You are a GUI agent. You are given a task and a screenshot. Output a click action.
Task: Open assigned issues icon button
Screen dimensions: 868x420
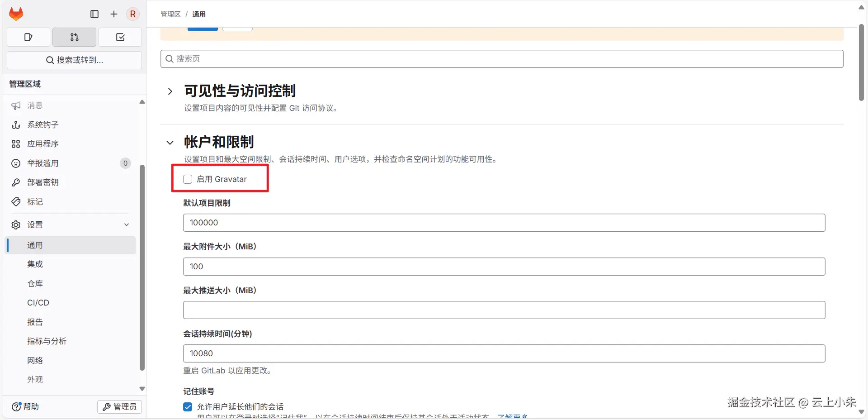28,37
